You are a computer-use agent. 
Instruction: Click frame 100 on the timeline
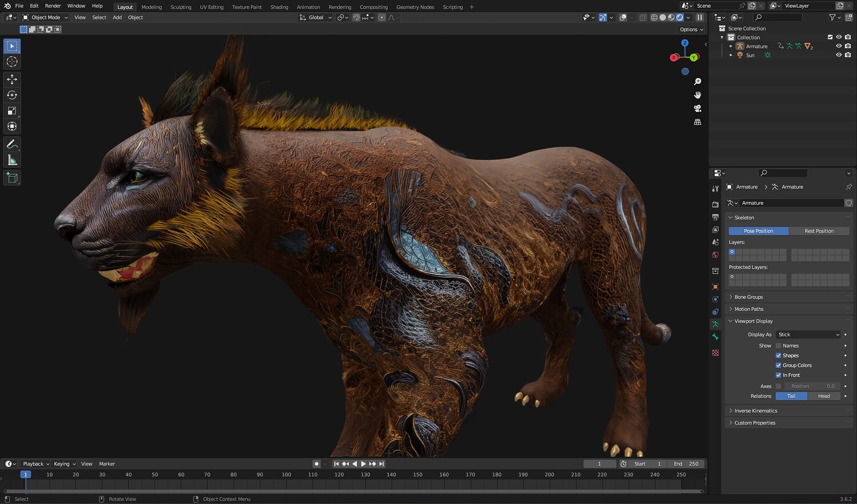coord(286,475)
